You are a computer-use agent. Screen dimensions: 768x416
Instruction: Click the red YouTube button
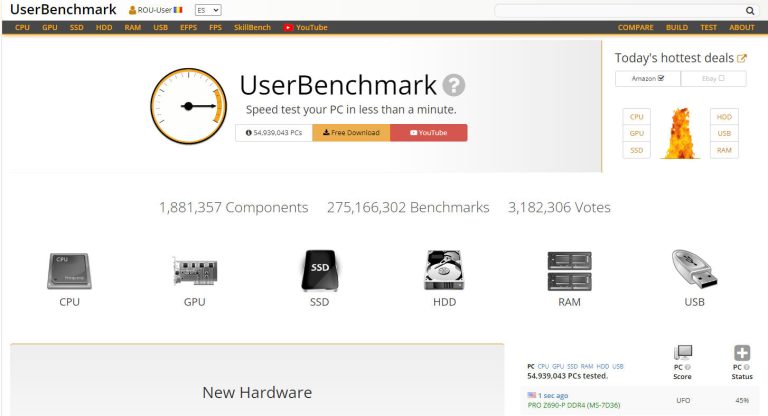[x=429, y=133]
